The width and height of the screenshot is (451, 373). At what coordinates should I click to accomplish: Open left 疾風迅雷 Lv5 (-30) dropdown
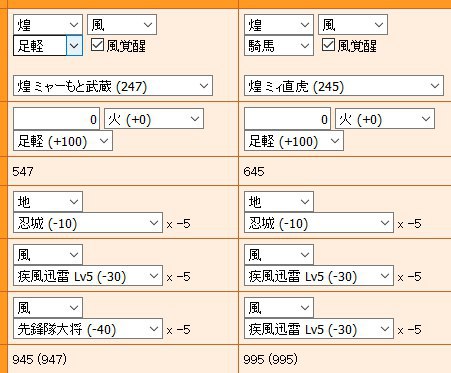(x=88, y=276)
